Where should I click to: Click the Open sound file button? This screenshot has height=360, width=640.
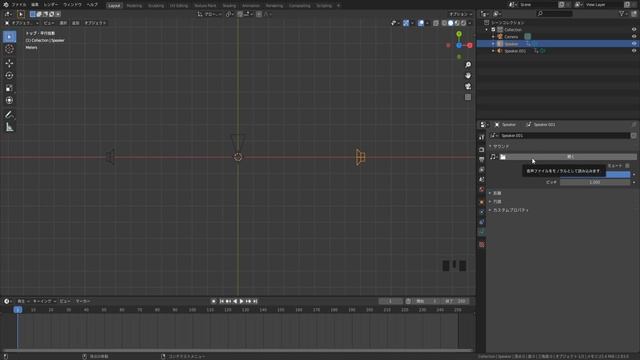pyautogui.click(x=568, y=157)
